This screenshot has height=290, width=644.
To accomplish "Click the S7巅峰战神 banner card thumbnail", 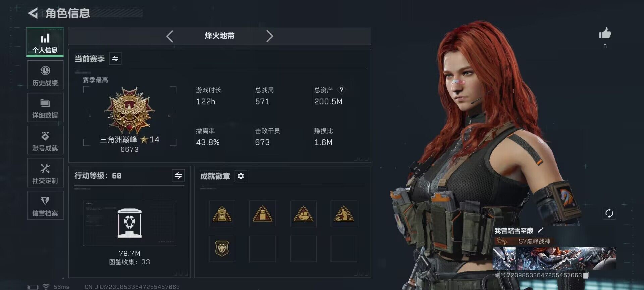I will [x=554, y=258].
